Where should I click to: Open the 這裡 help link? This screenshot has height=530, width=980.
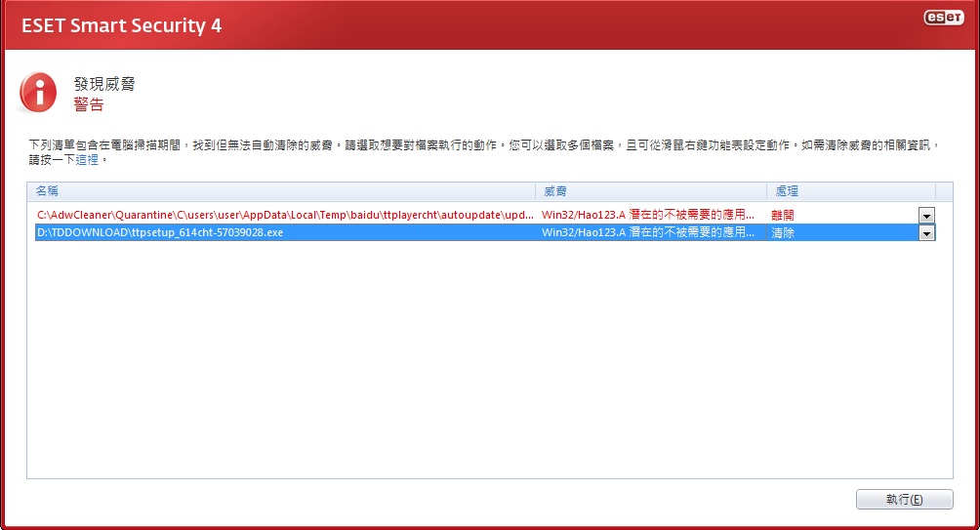click(x=87, y=160)
